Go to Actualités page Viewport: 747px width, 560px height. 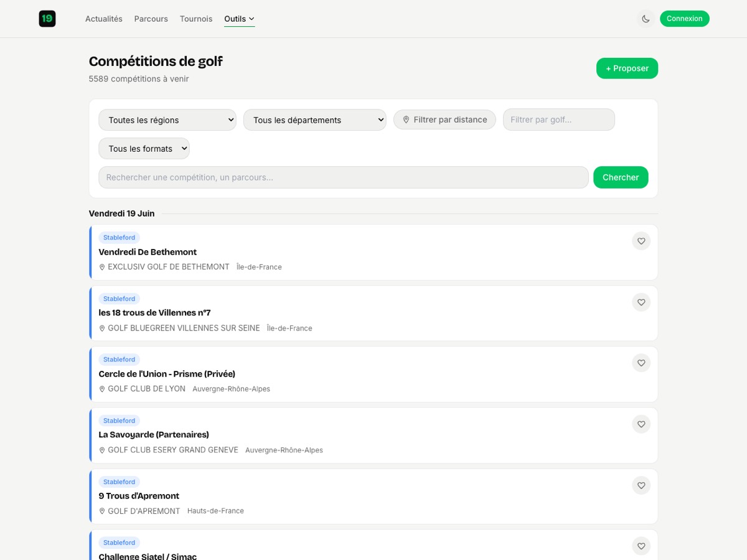104,19
